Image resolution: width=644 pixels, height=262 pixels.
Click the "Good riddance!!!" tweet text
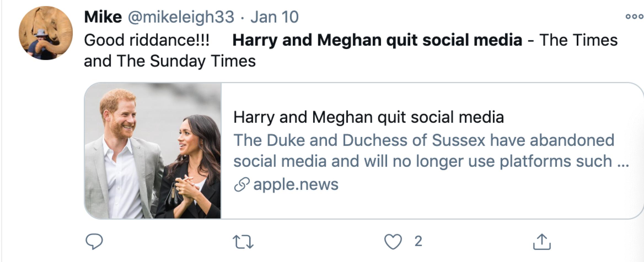tap(147, 40)
